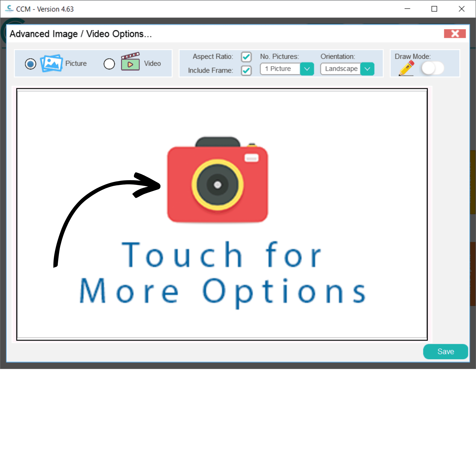
Task: Click the 'Include Frame:' label
Action: 211,70
